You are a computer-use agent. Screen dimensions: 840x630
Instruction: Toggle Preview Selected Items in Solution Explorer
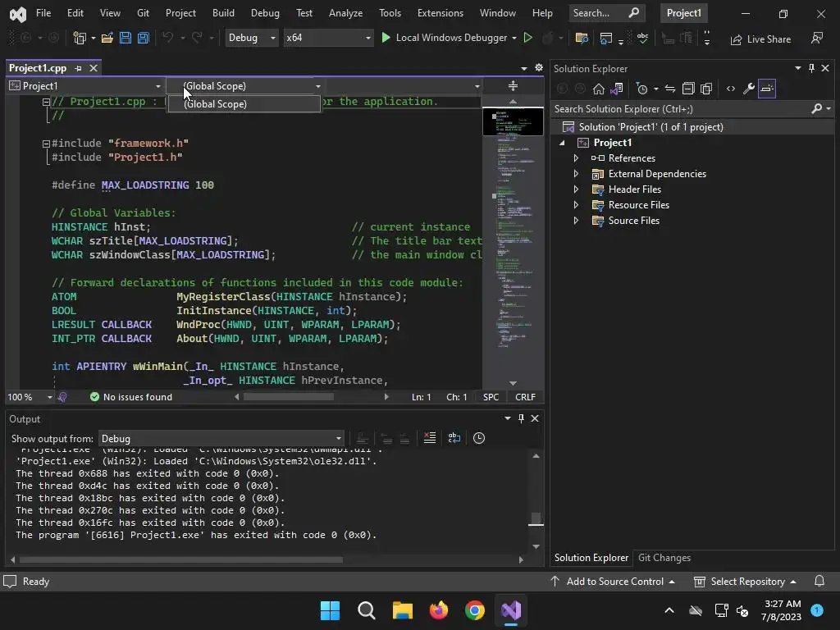(767, 89)
